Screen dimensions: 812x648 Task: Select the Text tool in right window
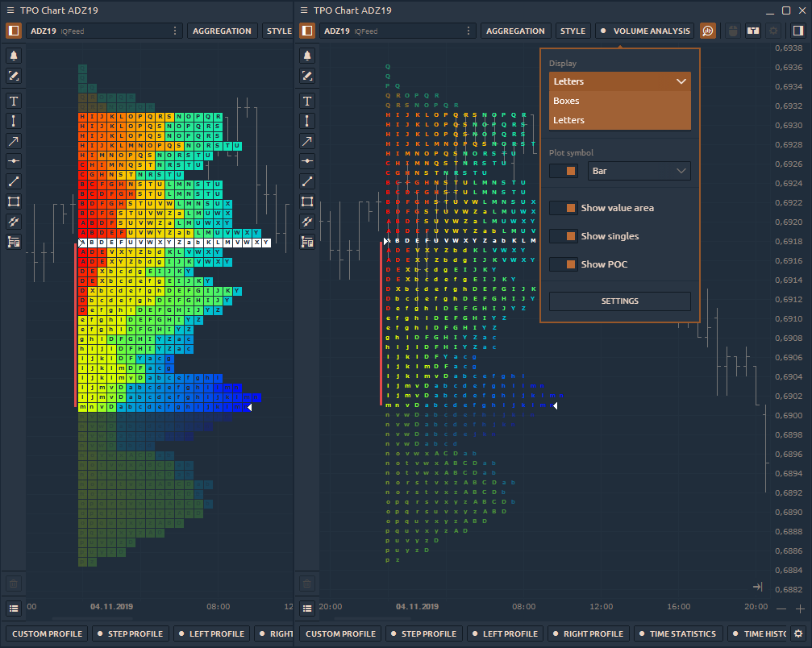pyautogui.click(x=307, y=101)
